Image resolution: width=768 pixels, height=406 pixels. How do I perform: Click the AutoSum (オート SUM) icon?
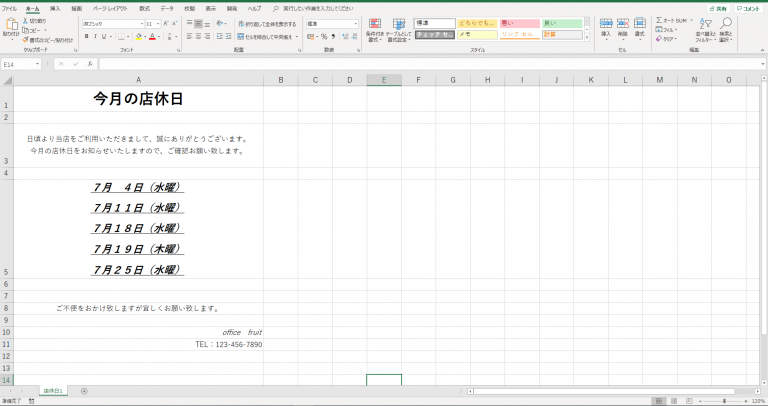[x=658, y=20]
